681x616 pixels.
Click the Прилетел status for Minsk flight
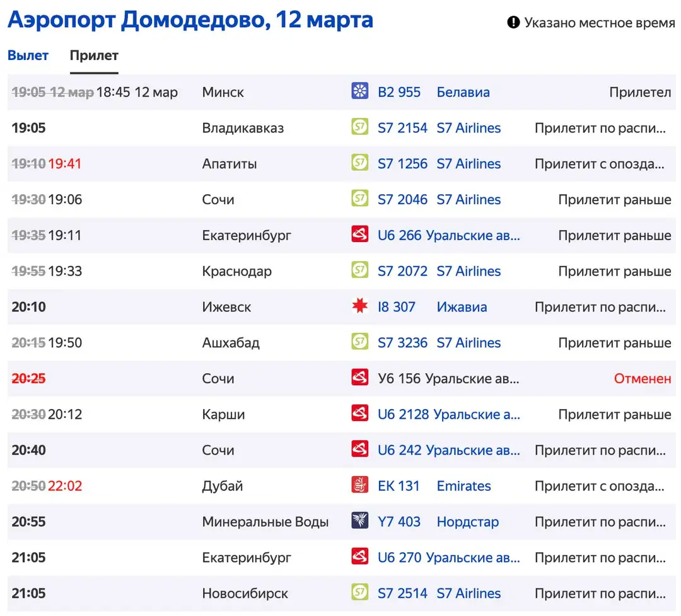coord(640,92)
